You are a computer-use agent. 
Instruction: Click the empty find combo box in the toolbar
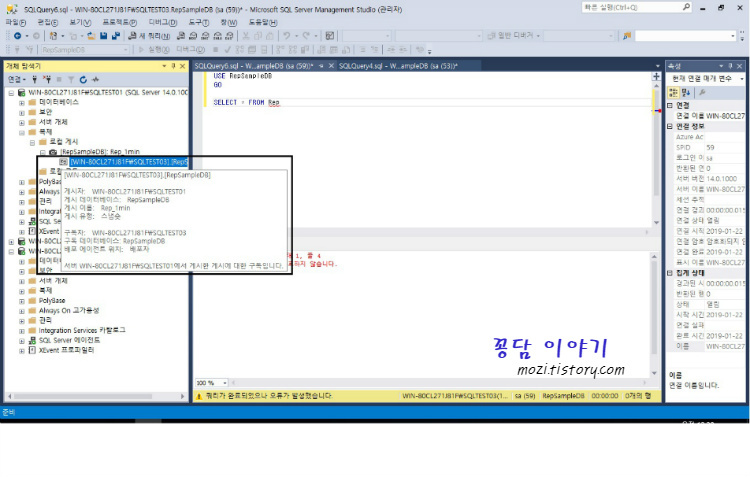tap(685, 36)
